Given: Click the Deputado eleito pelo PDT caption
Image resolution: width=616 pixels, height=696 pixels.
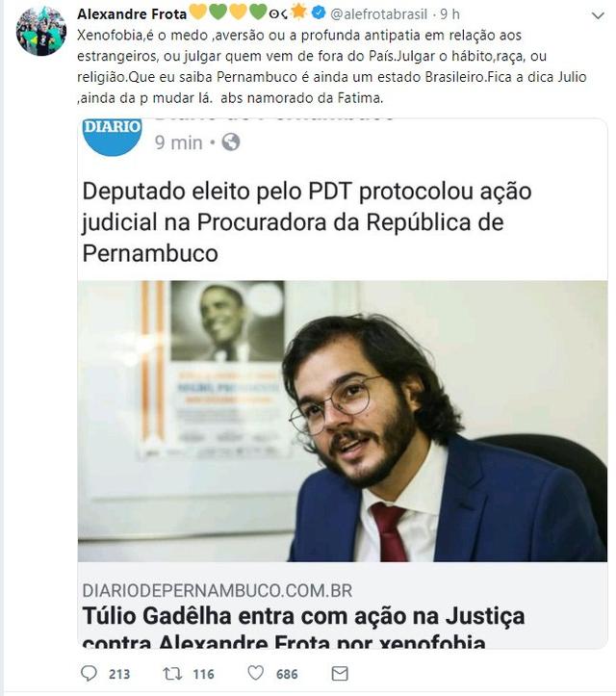Looking at the screenshot, I should click(x=307, y=222).
